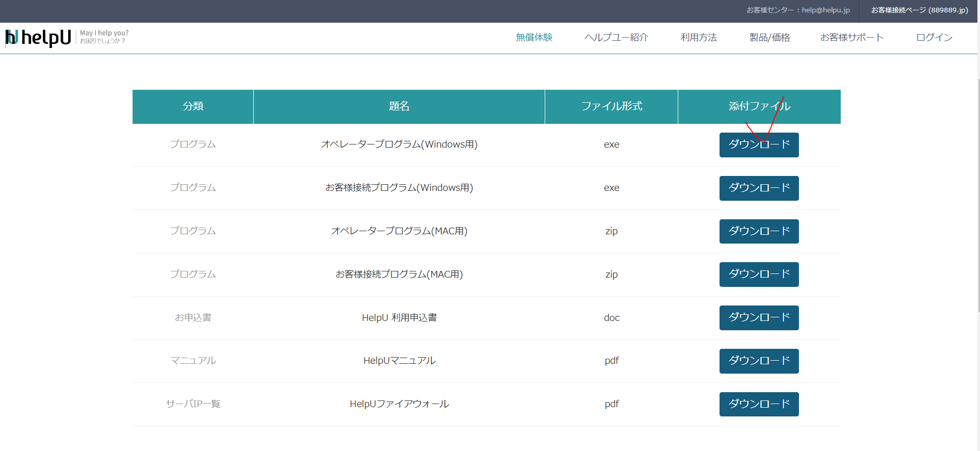This screenshot has width=980, height=451.
Task: Select title オペレータープログラム(MAC用)
Action: click(399, 231)
